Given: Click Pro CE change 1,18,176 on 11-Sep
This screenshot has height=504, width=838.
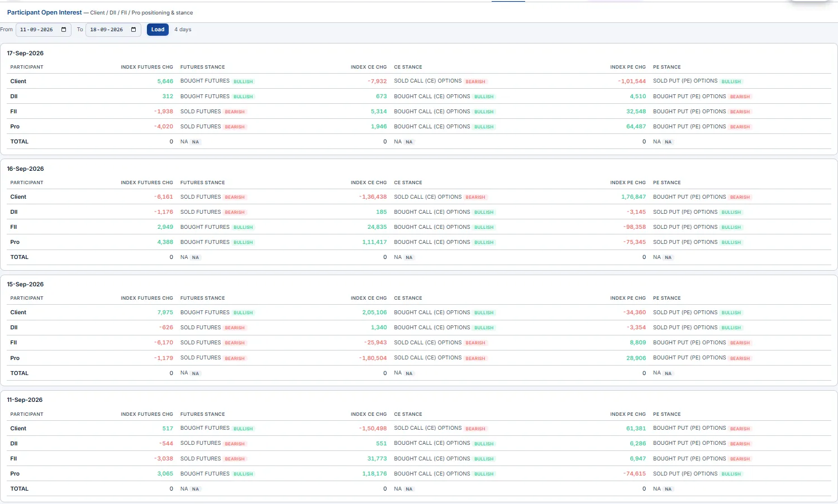Looking at the screenshot, I should pyautogui.click(x=374, y=474).
